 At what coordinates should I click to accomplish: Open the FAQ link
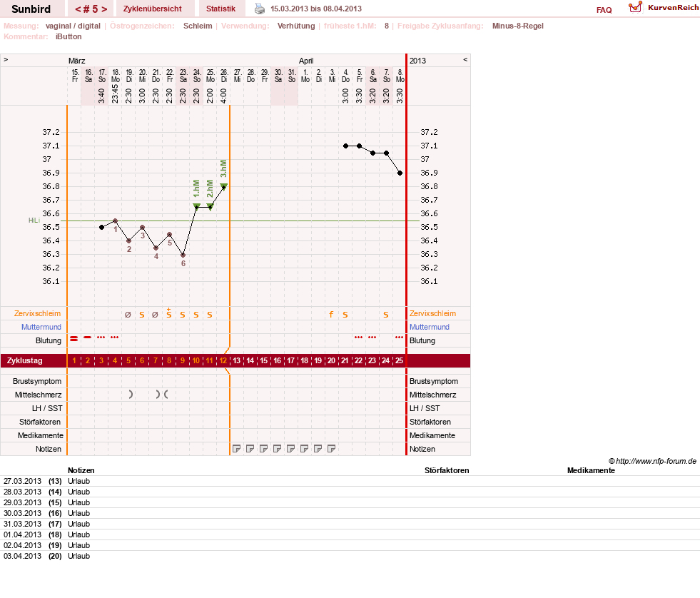pos(604,10)
